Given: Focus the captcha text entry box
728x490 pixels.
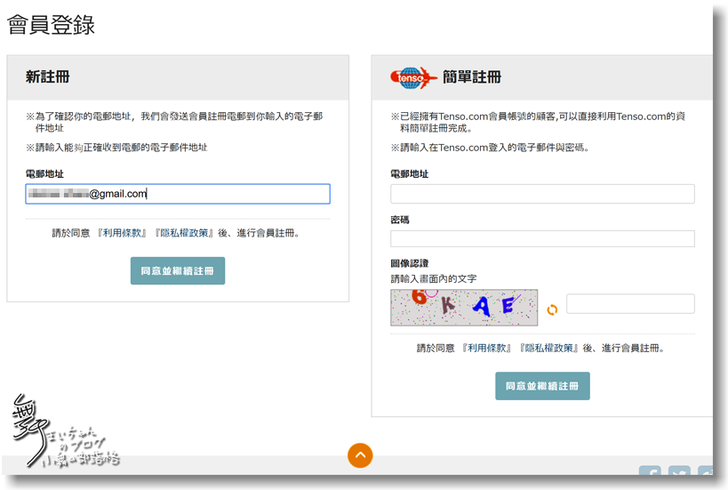Looking at the screenshot, I should [x=630, y=304].
